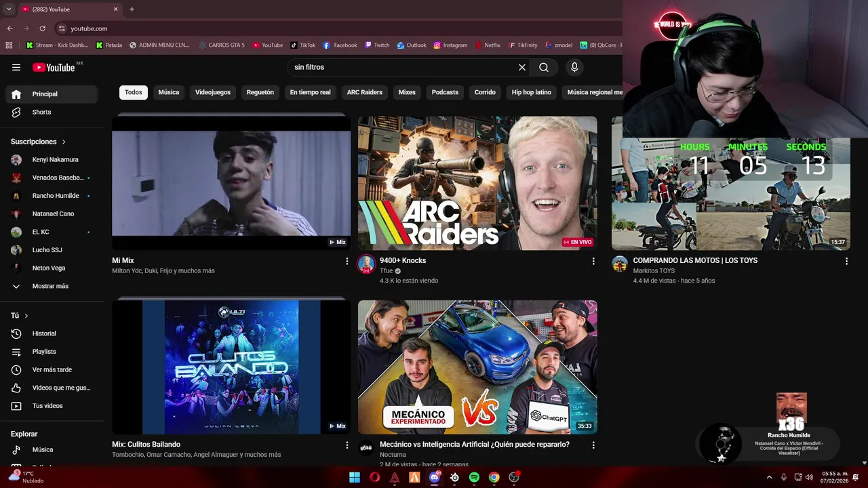Open a new browser tab
The image size is (868, 488).
(132, 9)
